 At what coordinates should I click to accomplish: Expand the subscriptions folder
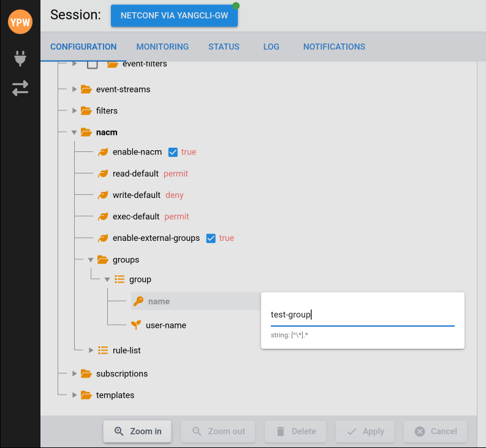pyautogui.click(x=74, y=374)
